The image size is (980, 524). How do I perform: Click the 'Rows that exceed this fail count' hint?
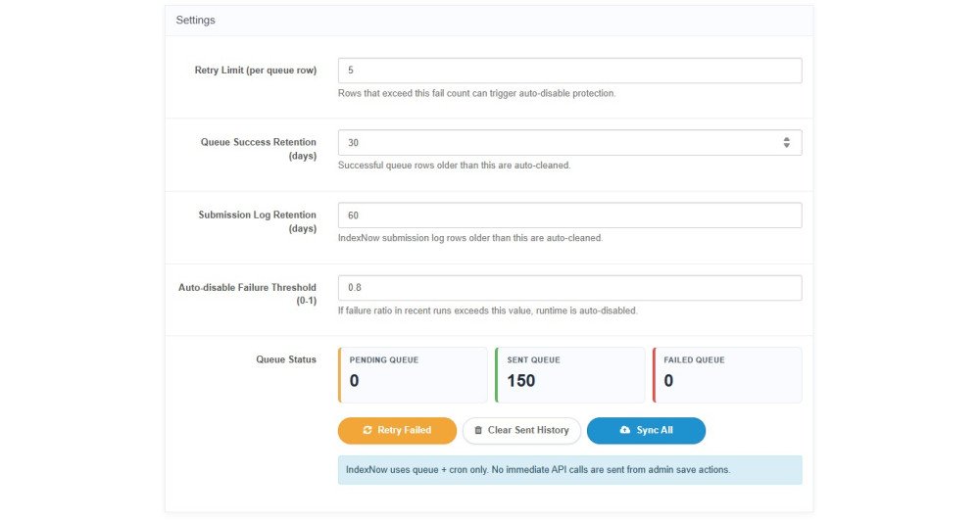coord(477,93)
